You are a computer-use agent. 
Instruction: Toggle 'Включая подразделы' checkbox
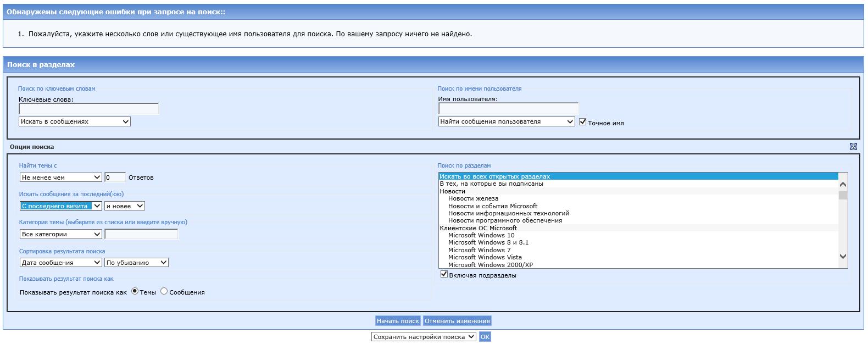click(444, 274)
